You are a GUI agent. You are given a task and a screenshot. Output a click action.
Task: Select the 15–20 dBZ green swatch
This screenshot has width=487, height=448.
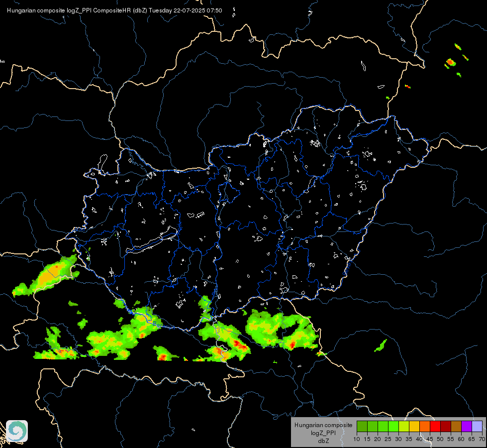point(373,426)
